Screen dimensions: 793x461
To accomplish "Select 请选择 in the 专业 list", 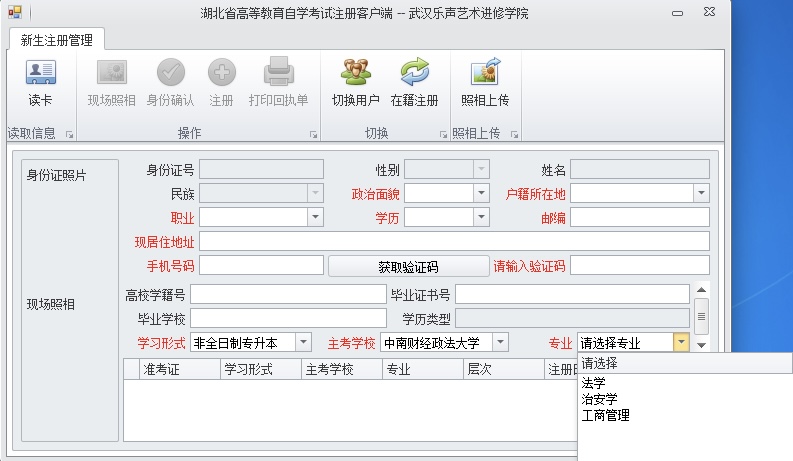I will tap(685, 363).
